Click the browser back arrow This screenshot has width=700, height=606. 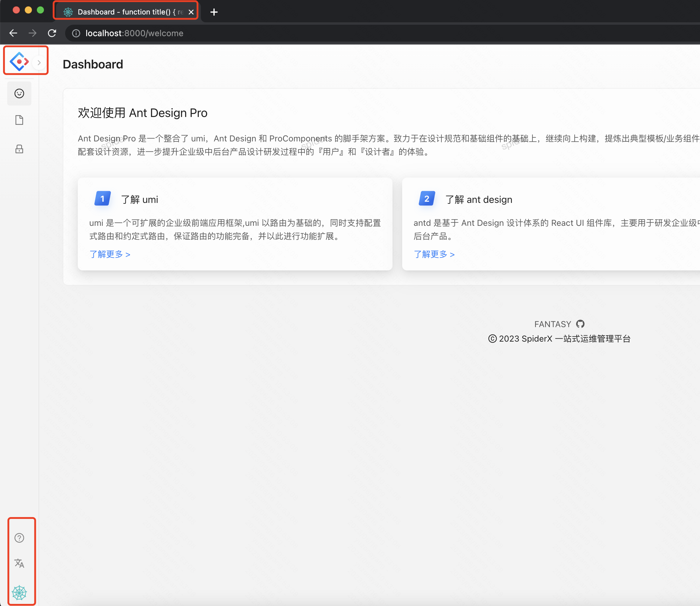click(x=13, y=33)
